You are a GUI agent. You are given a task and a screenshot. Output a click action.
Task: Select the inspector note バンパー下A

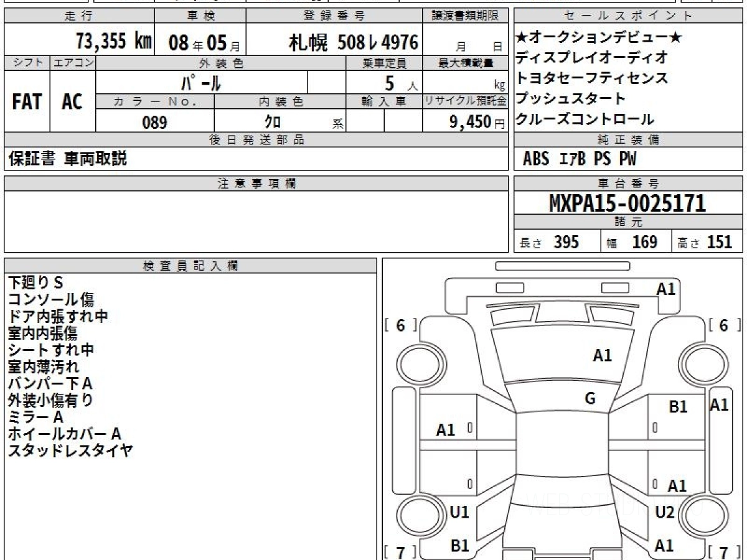(x=50, y=384)
